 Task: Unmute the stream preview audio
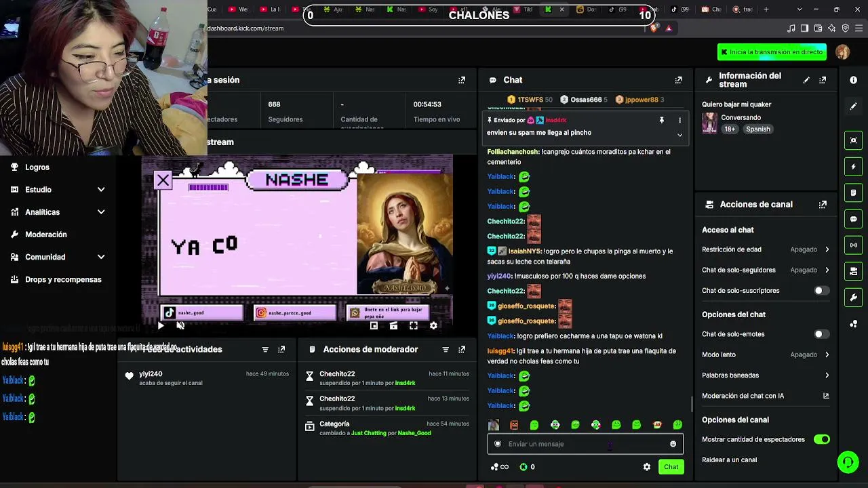(x=180, y=325)
